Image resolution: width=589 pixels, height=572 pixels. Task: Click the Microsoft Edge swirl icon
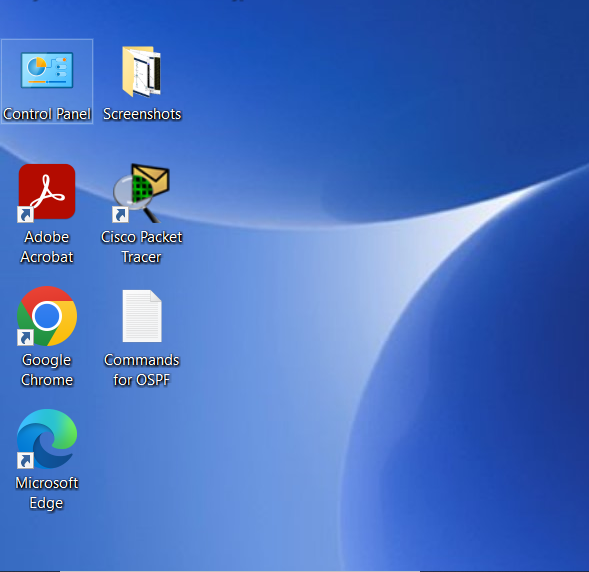tap(47, 439)
